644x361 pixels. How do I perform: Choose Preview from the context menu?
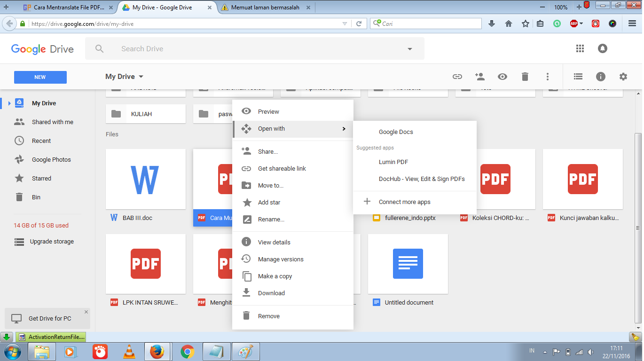(293, 111)
